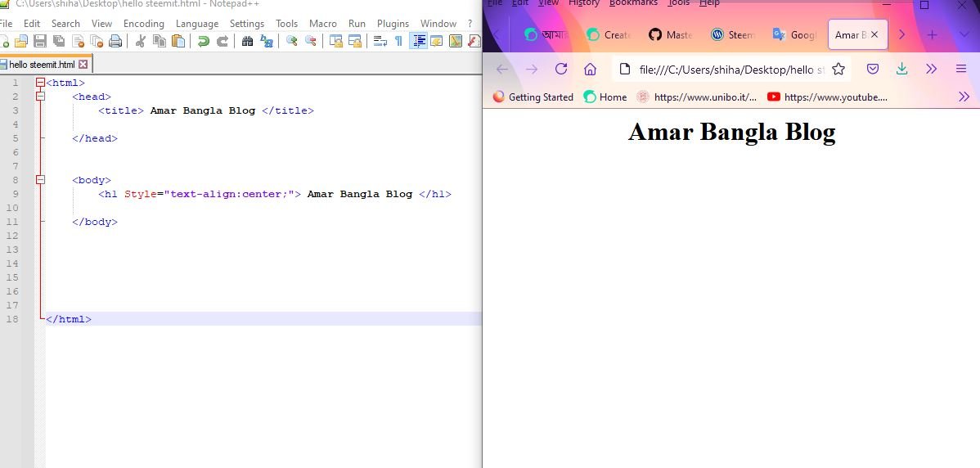Toggle the Indent Guide toolbar button
This screenshot has height=468, width=980.
tap(419, 41)
